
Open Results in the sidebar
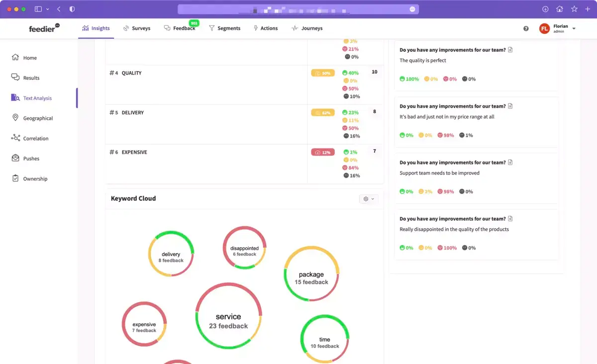pos(31,78)
